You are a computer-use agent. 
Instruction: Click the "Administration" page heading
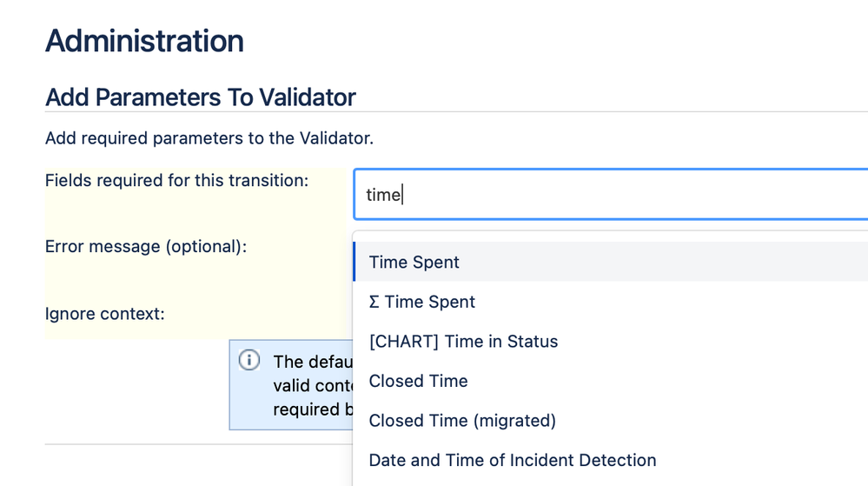click(144, 41)
